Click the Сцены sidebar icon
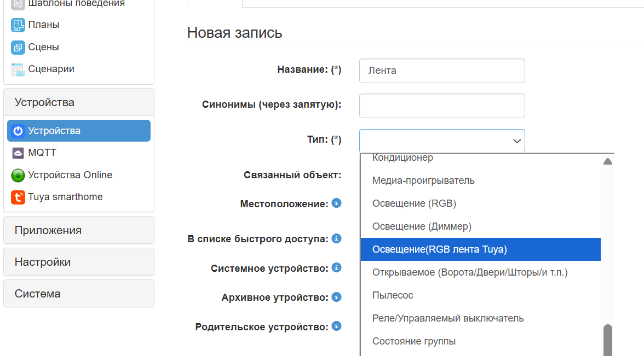644x356 pixels. pyautogui.click(x=18, y=48)
